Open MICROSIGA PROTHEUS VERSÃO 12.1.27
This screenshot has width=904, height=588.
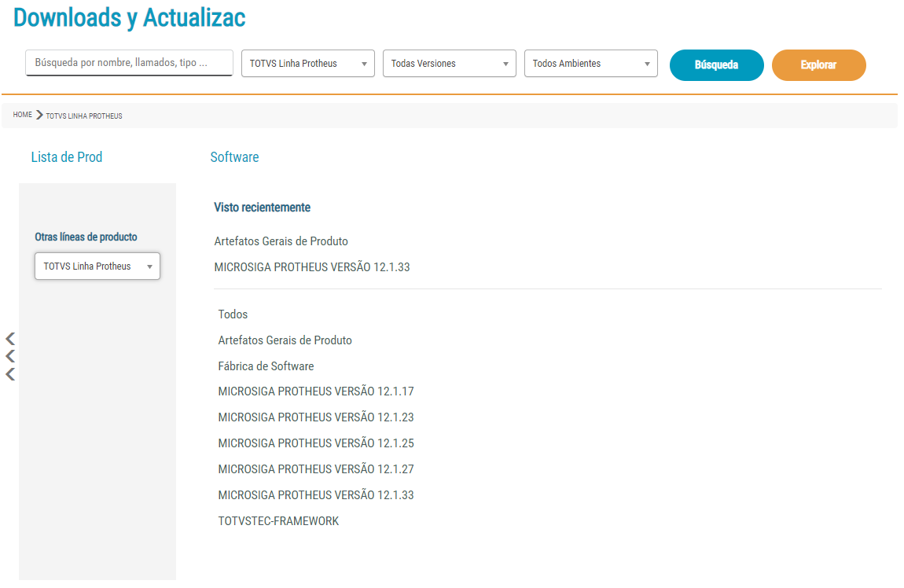click(x=316, y=469)
